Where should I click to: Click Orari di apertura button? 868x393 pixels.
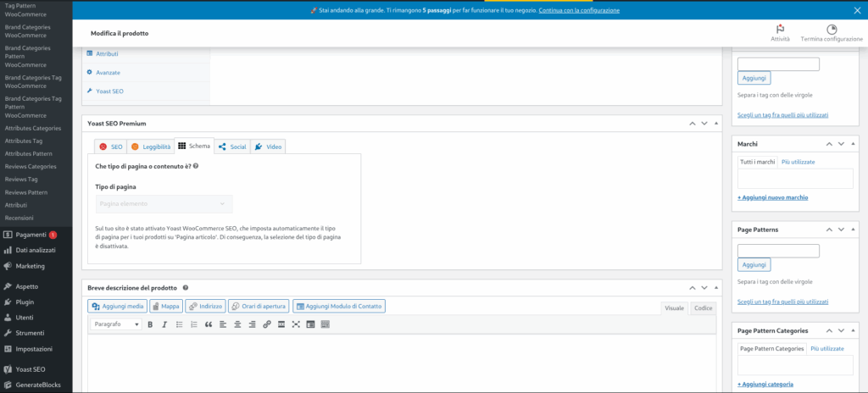pos(259,306)
